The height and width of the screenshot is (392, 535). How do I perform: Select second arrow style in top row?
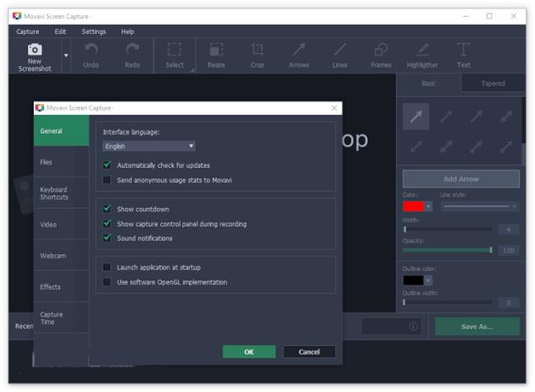click(x=446, y=117)
